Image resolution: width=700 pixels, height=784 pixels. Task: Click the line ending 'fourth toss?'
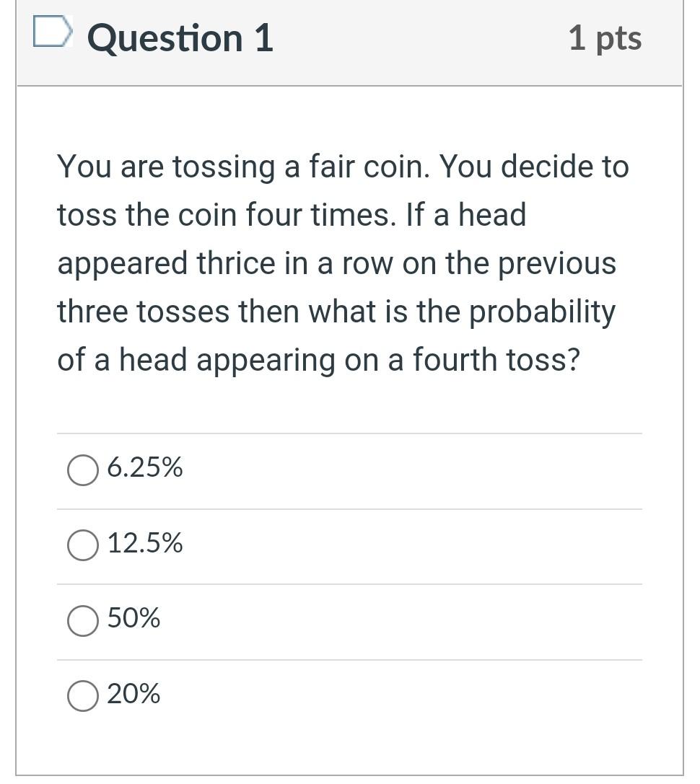318,360
